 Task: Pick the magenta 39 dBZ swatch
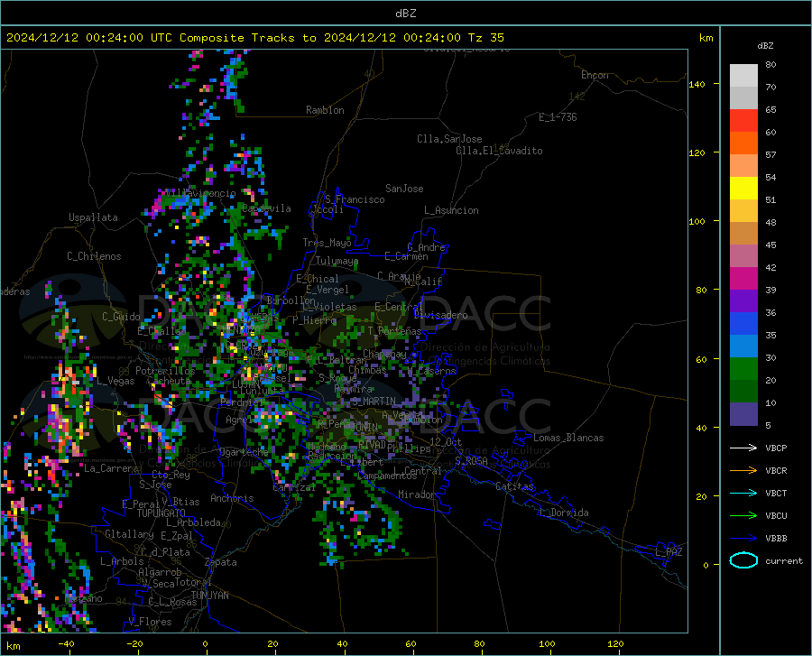(743, 279)
